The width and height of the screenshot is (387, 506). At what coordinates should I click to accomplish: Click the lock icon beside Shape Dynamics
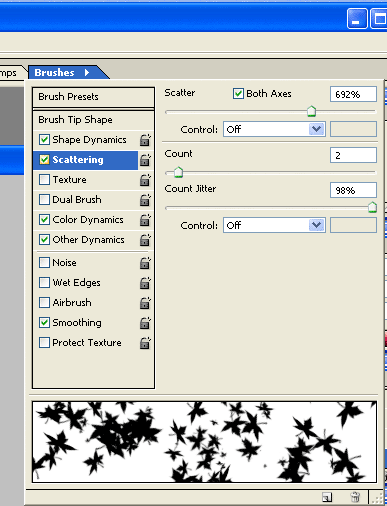tap(145, 140)
